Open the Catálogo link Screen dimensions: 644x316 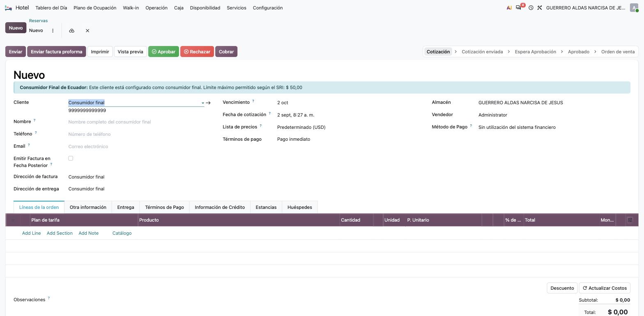[122, 233]
